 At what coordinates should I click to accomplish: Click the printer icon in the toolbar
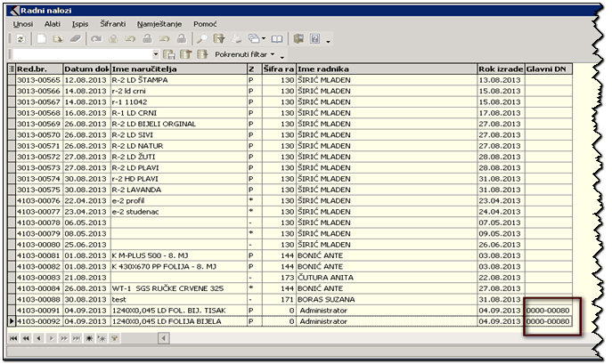pyautogui.click(x=237, y=40)
